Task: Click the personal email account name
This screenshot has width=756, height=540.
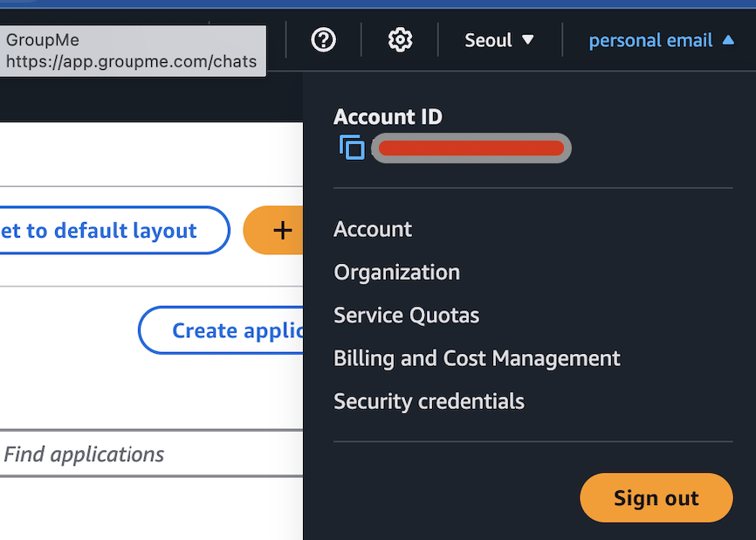Action: pos(650,40)
